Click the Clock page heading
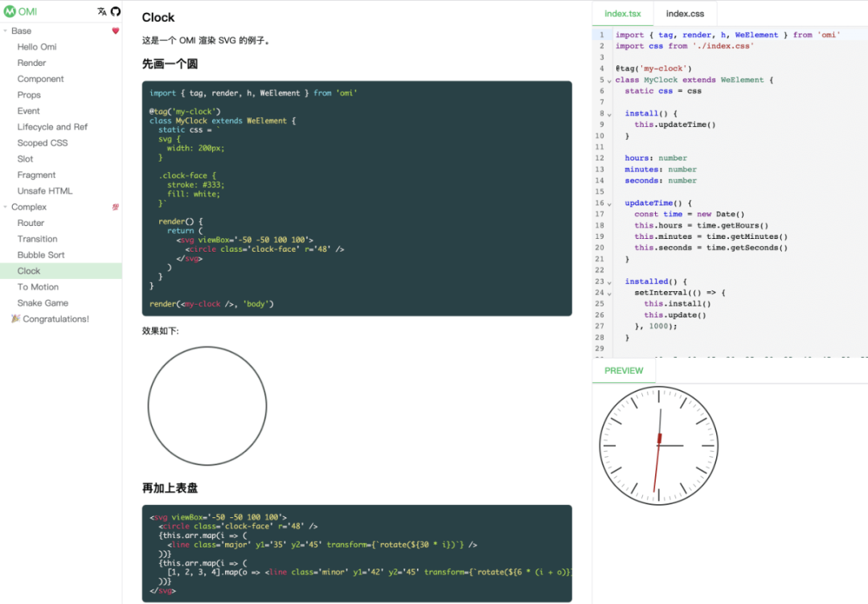The image size is (868, 604). (x=158, y=18)
